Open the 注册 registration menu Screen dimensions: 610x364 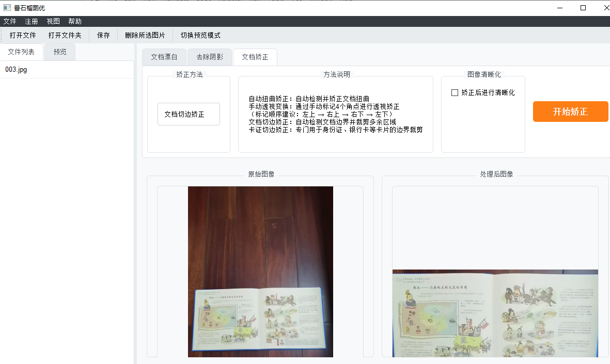pos(30,21)
